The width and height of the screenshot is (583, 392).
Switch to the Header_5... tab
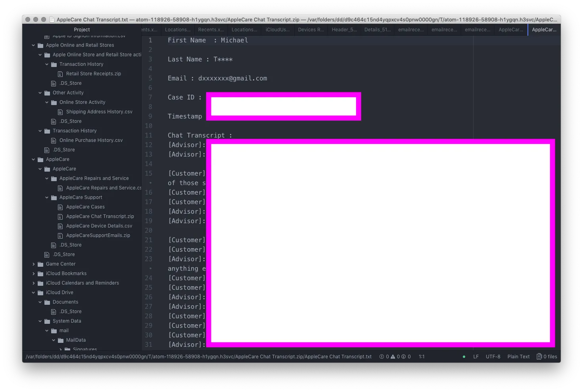coord(344,30)
